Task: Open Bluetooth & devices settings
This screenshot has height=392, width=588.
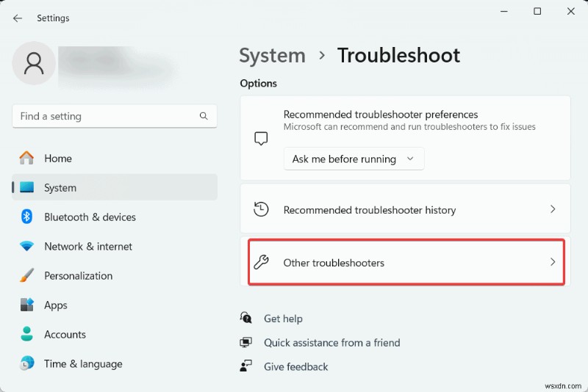Action: tap(115, 217)
